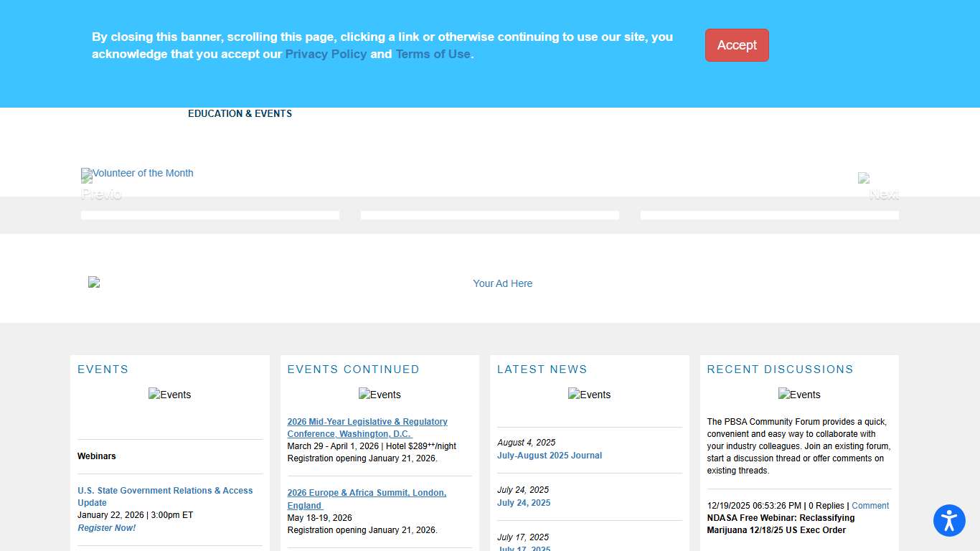This screenshot has height=551, width=980.
Task: Click the Events image in Events Continued column
Action: coord(380,394)
